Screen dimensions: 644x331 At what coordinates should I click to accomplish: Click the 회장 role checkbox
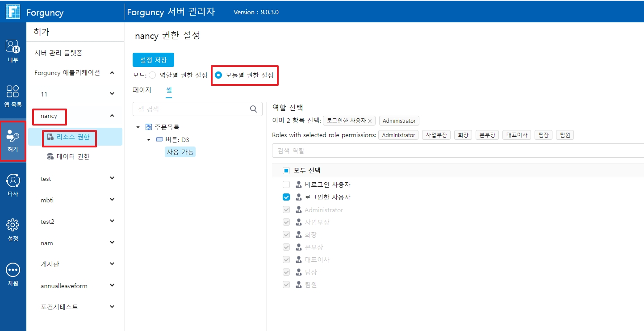point(286,235)
